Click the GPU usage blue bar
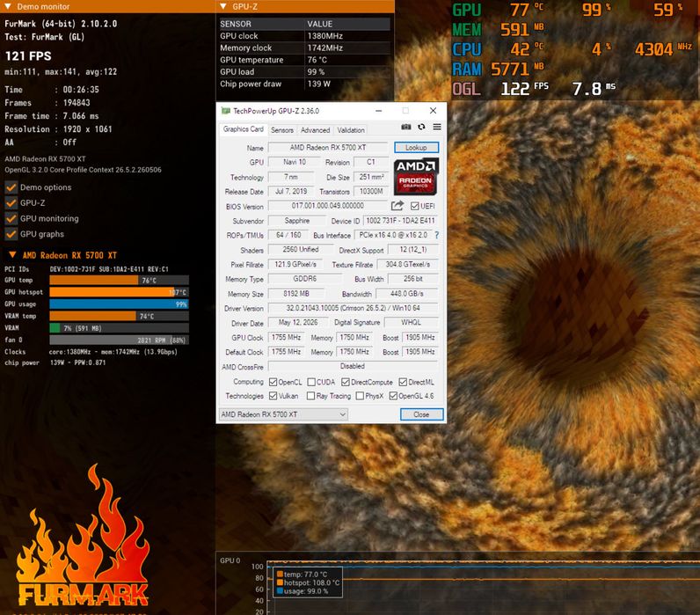Screen dimensions: 700x615 (x=120, y=304)
